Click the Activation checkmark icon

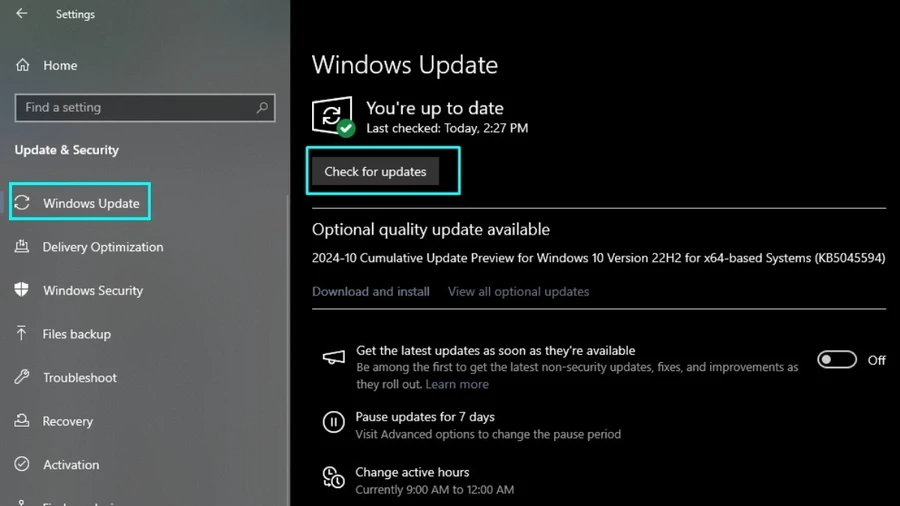(22, 464)
